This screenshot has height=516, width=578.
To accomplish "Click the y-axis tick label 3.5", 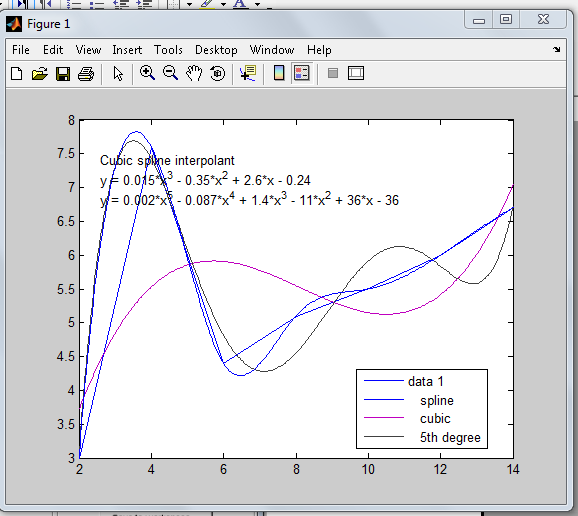I will point(66,425).
